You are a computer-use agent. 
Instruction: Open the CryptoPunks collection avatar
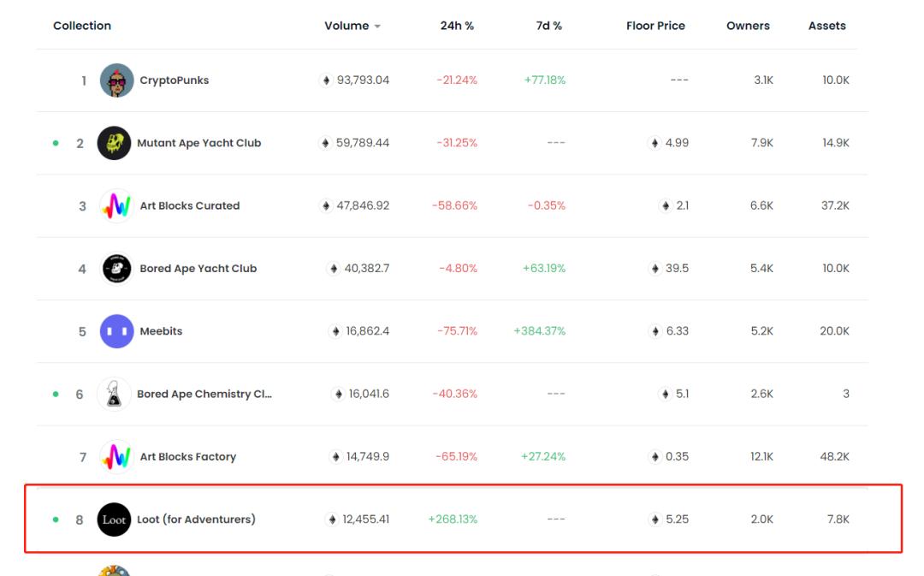pos(116,80)
